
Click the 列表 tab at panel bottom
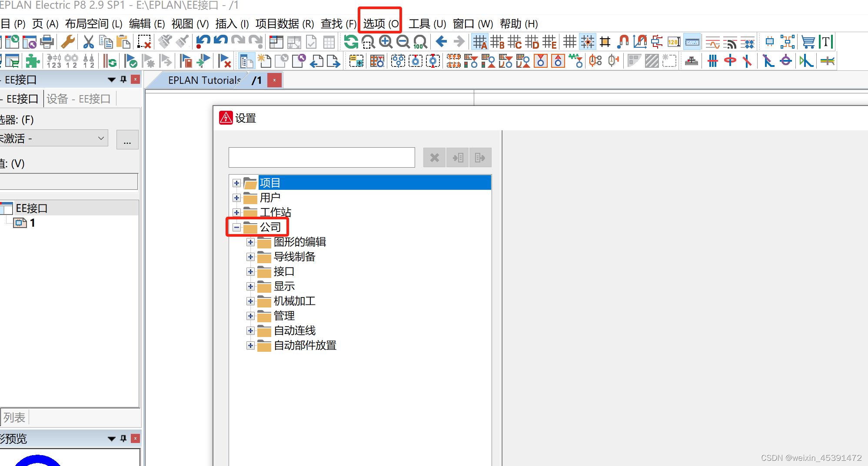[x=14, y=417]
